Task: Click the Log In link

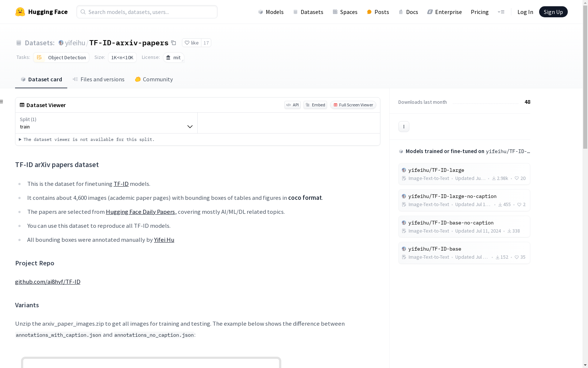Action: (x=525, y=12)
